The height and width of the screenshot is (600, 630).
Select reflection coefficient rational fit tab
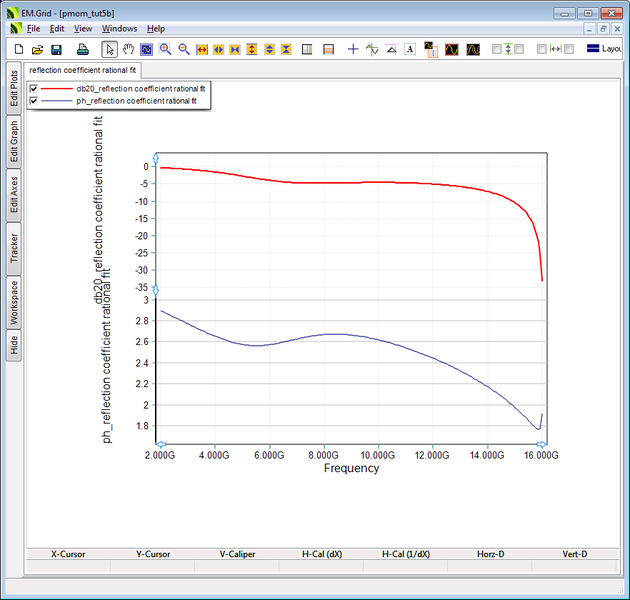[83, 71]
